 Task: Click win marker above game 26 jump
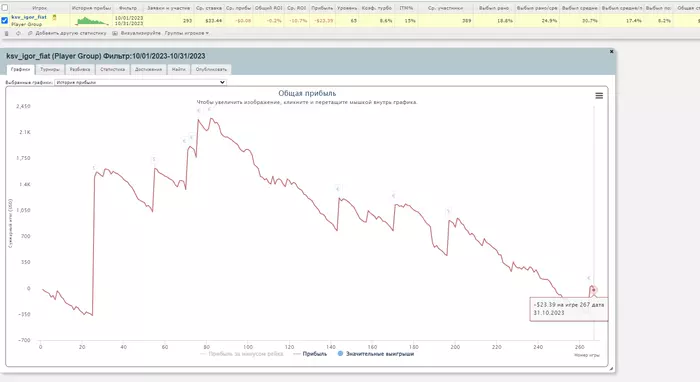click(x=94, y=168)
